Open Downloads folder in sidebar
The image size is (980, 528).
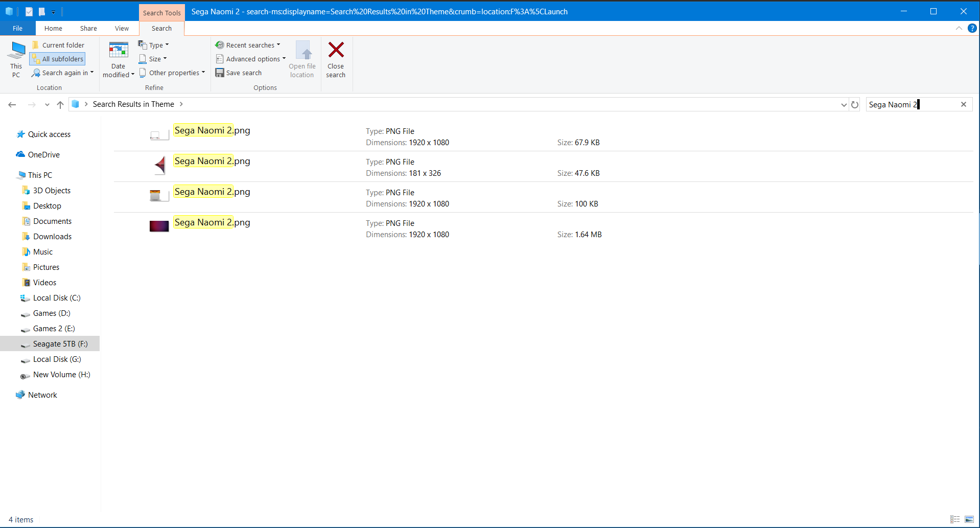click(x=52, y=237)
